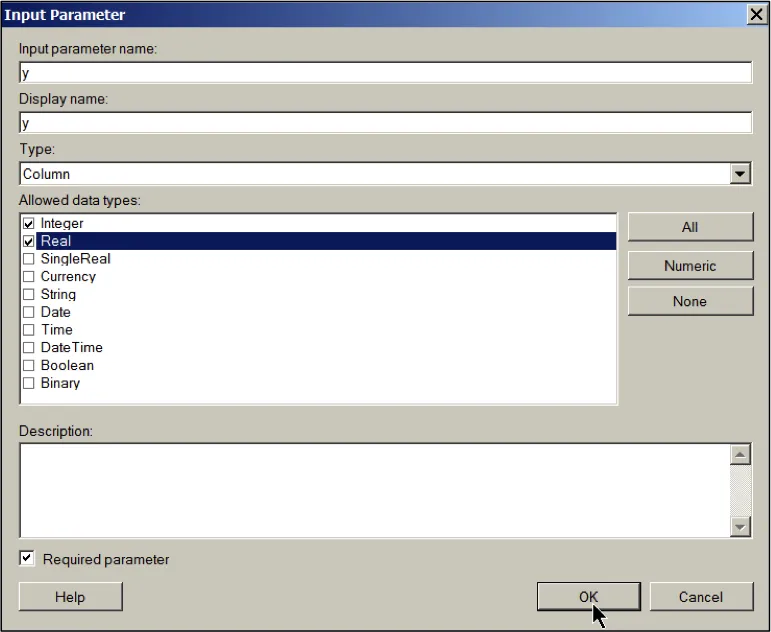The image size is (771, 632).
Task: Check the Currency data type
Action: (29, 276)
